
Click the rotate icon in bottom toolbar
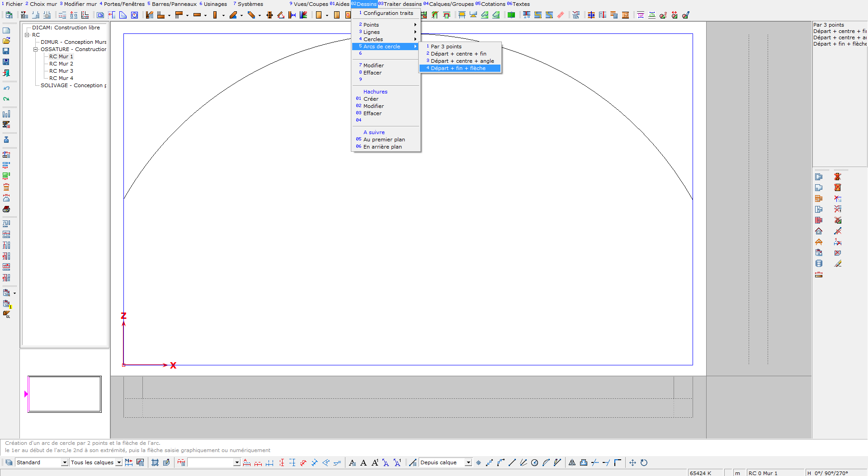[644, 462]
